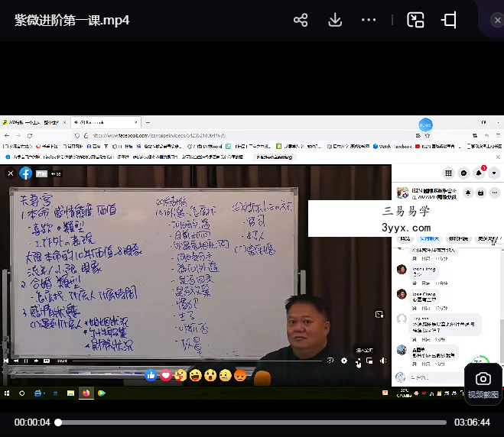Open the Windows Start button
This screenshot has height=437, width=504.
pos(7,393)
